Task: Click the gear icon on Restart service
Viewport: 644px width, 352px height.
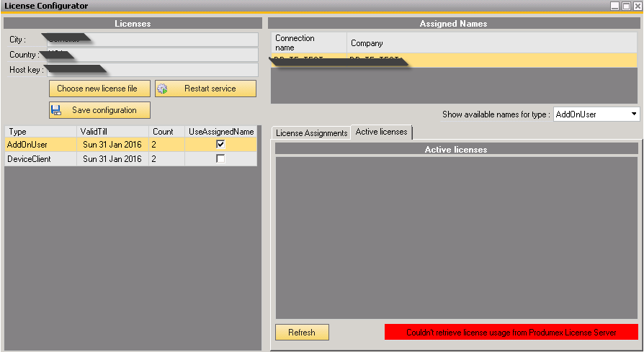Action: [x=162, y=89]
